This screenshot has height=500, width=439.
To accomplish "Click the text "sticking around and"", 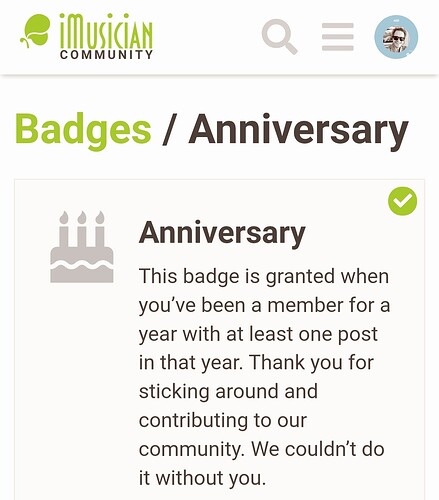I will pyautogui.click(x=228, y=391).
